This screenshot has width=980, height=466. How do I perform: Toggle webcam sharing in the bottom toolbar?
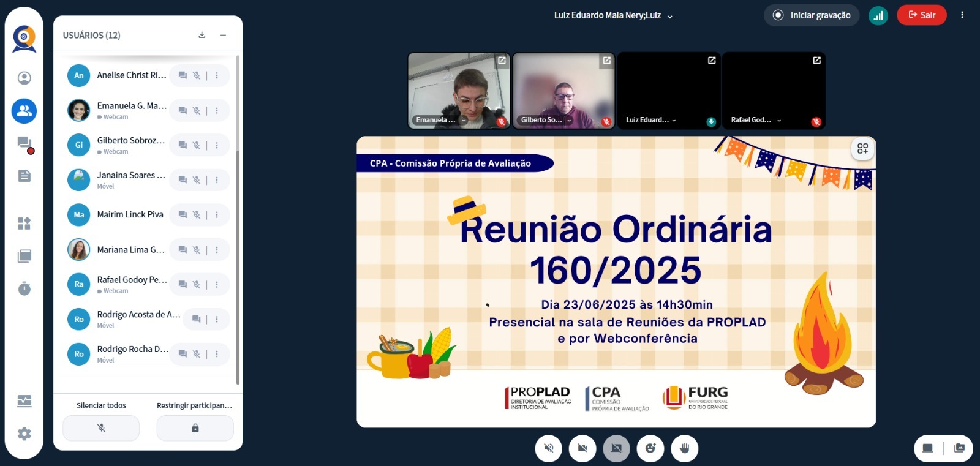[582, 448]
